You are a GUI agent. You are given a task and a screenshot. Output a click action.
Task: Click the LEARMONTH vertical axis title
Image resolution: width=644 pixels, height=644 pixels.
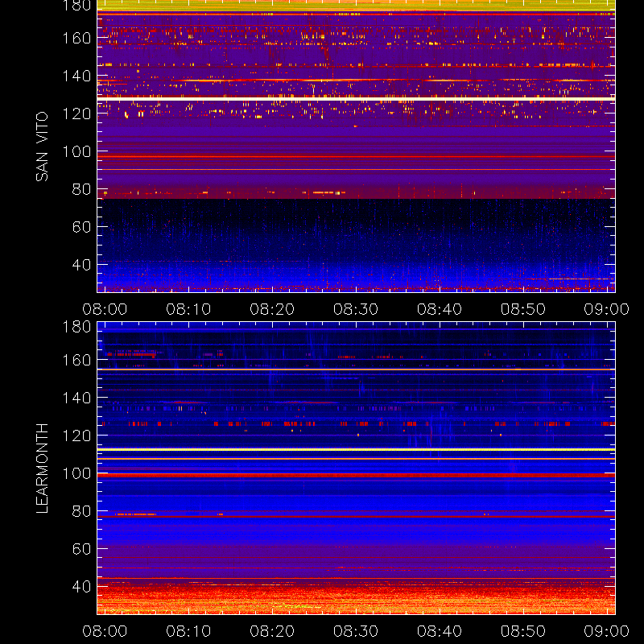click(x=42, y=469)
